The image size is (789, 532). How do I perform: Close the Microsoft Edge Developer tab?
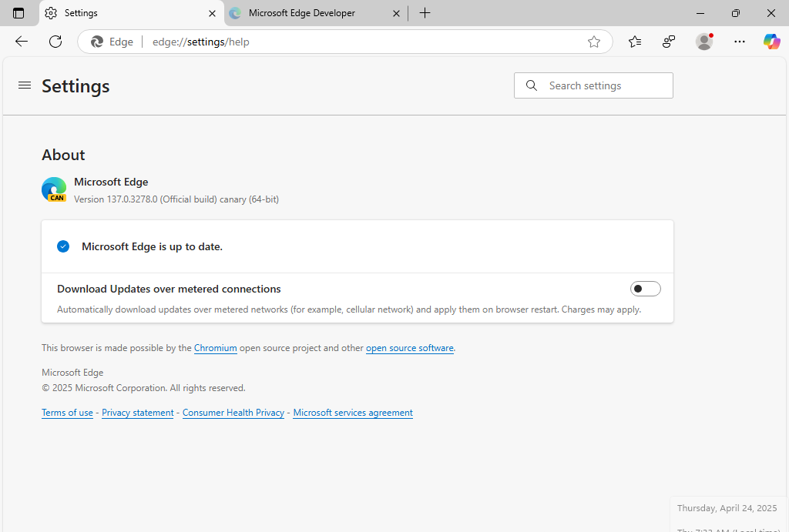pos(397,14)
